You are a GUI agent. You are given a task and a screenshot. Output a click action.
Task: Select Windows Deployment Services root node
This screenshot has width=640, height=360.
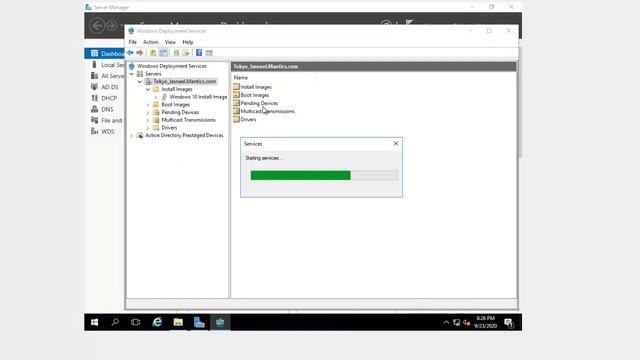[172, 66]
